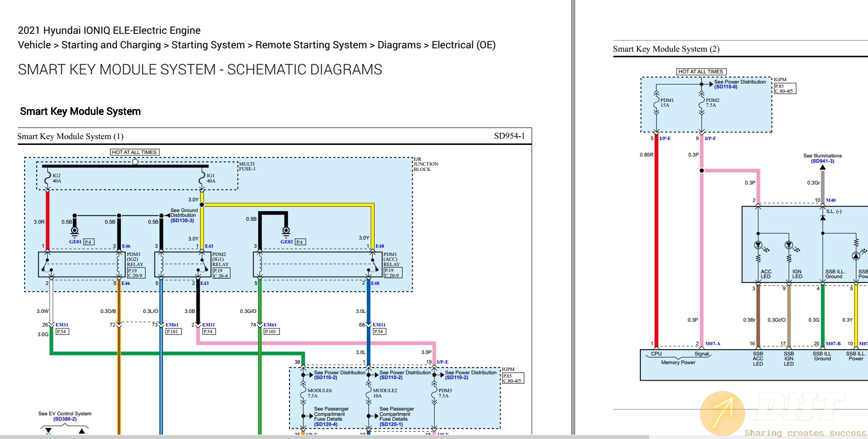Image resolution: width=868 pixels, height=439 pixels.
Task: Click the 'PDM1 15A' fuse label
Action: click(667, 103)
